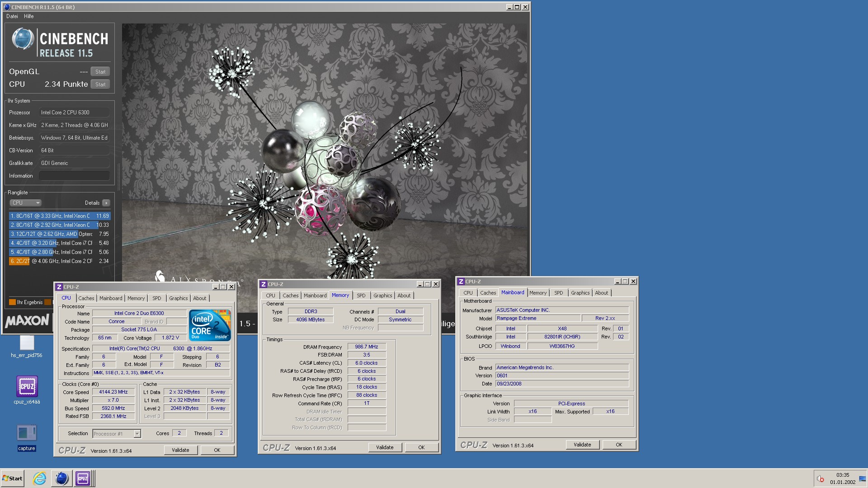The width and height of the screenshot is (868, 488).
Task: Click the Information input field in Cinebench
Action: [74, 176]
